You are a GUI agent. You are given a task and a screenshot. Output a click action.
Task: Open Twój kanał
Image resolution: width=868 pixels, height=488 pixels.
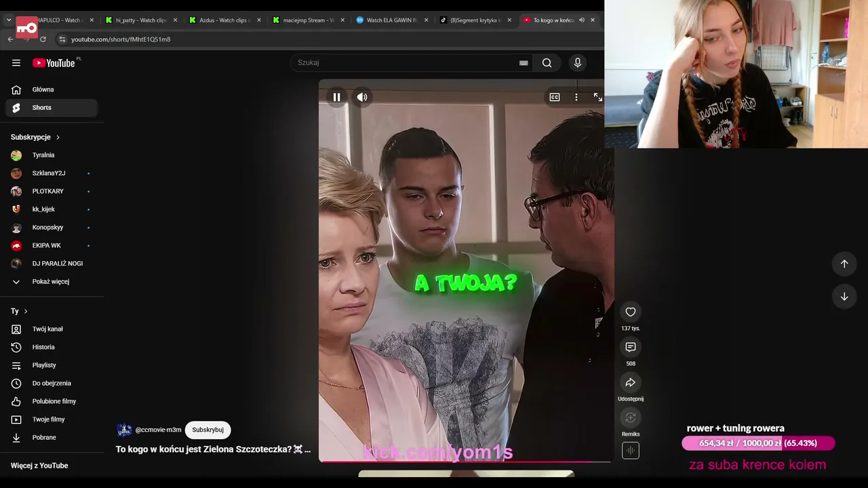click(52, 329)
